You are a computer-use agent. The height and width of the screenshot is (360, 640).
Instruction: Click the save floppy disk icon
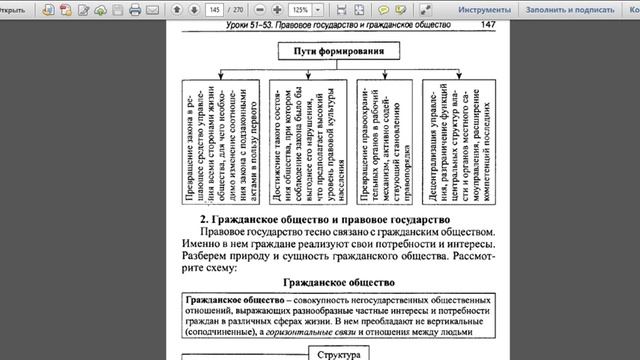[118, 10]
